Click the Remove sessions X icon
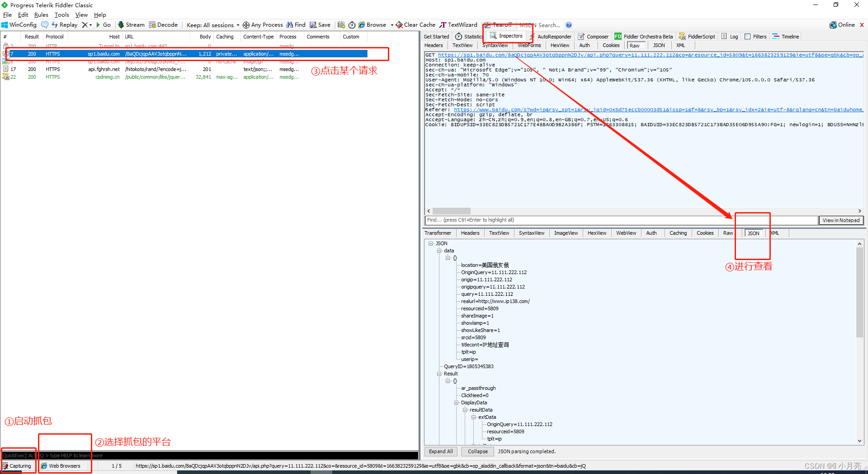Viewport: 868px width, 474px height. click(85, 25)
